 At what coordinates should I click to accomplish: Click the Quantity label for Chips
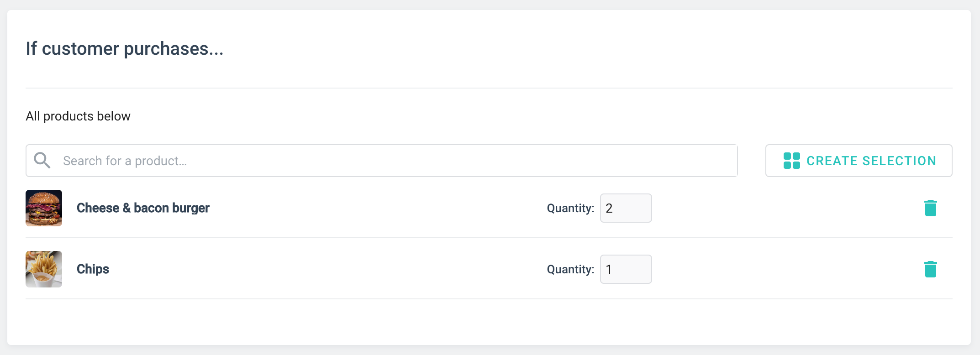click(570, 270)
